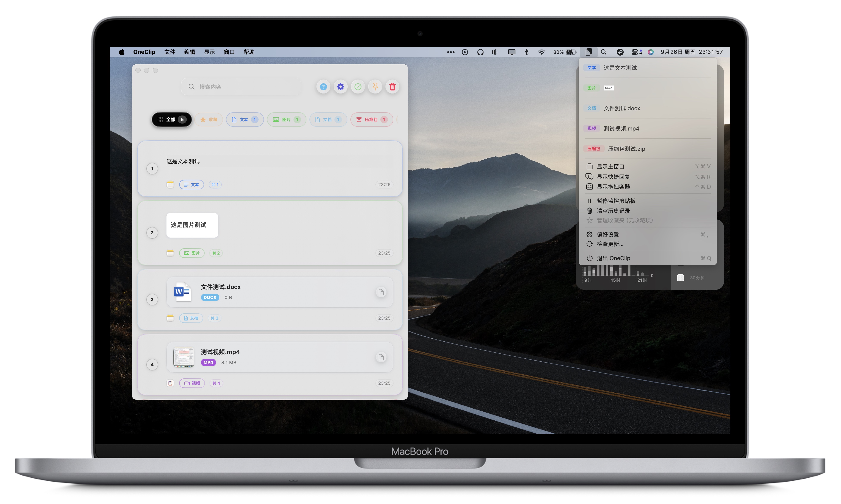Click the blue help question mark icon
The height and width of the screenshot is (504, 841).
[323, 87]
